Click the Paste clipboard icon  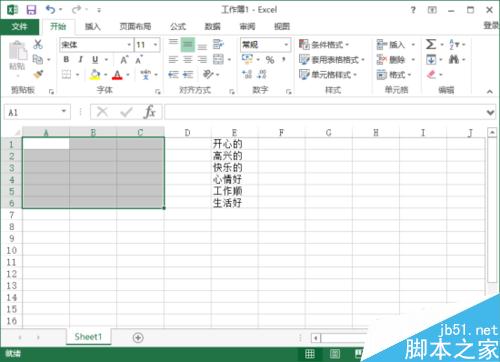click(18, 51)
